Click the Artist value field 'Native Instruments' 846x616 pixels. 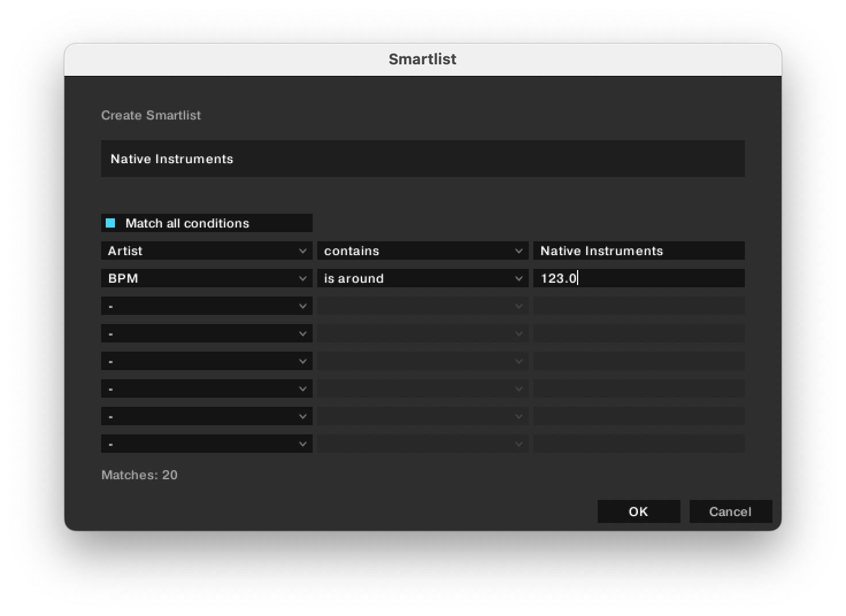tap(639, 251)
